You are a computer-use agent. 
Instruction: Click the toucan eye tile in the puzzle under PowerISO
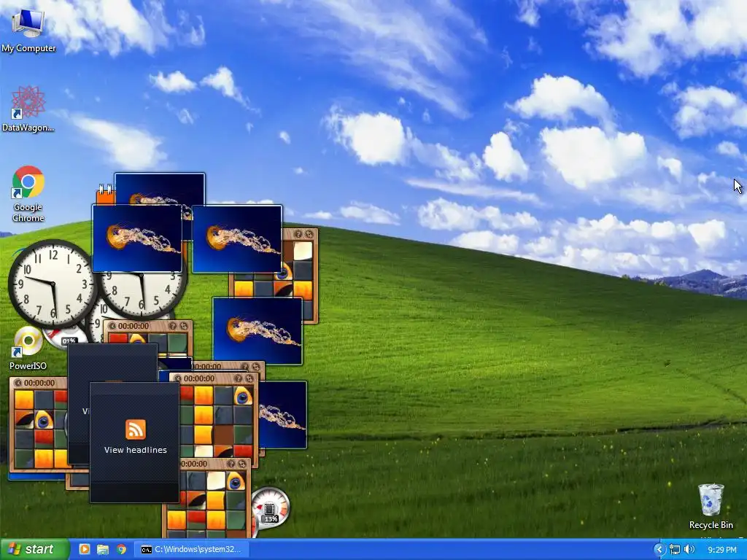tap(43, 419)
